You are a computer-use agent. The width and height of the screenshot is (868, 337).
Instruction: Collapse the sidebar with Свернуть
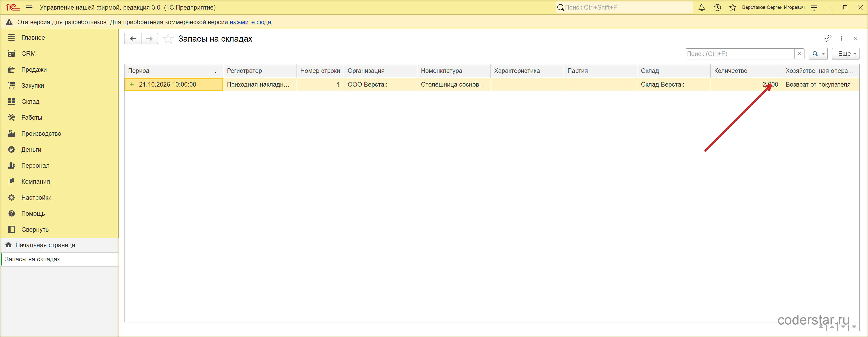coord(35,229)
